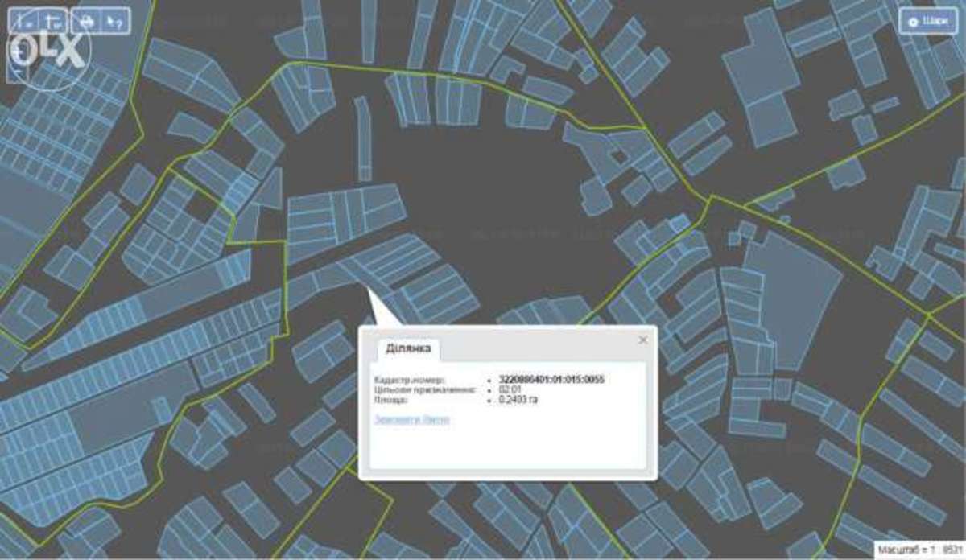Screen dimensions: 966x560
Task: Zoom in with the plus button
Action: [x=19, y=50]
